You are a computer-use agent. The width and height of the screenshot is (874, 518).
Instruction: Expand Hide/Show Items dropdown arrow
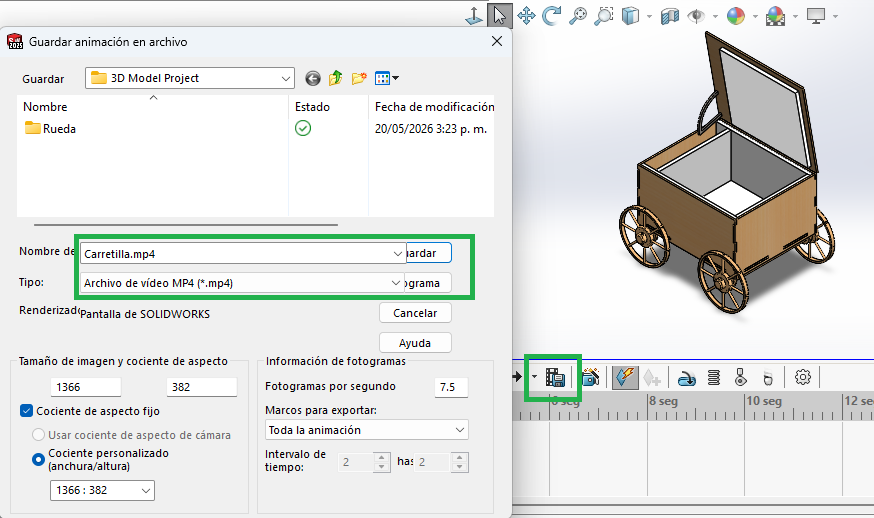[715, 17]
